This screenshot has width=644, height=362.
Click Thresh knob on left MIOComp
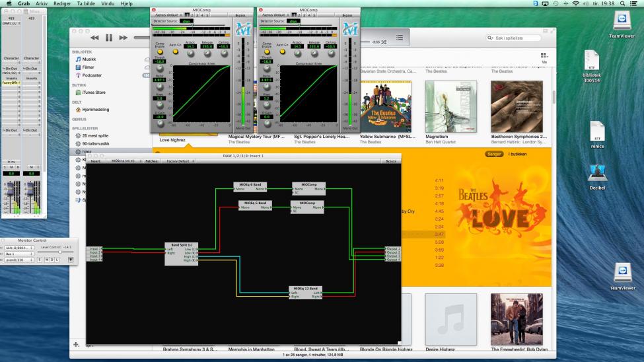[159, 68]
